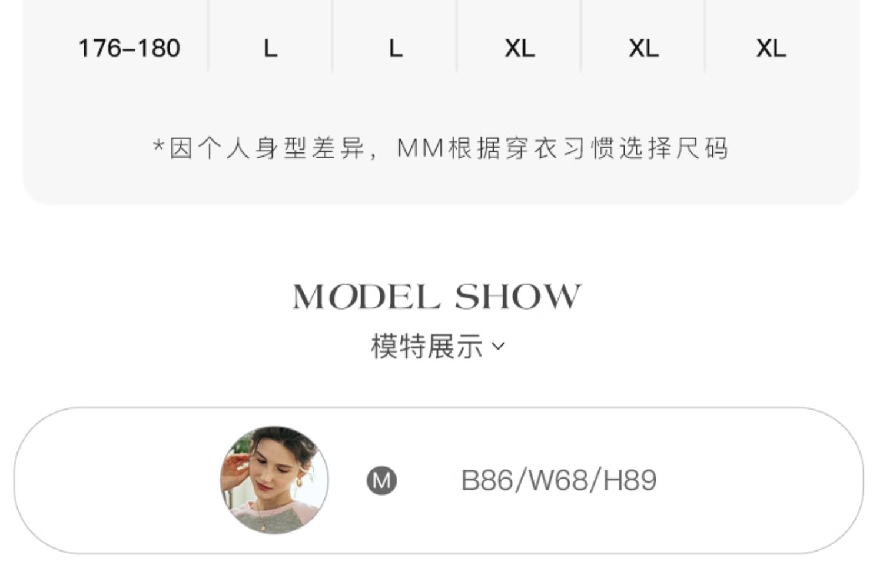Tap the 模特展示 section label

pos(427,346)
